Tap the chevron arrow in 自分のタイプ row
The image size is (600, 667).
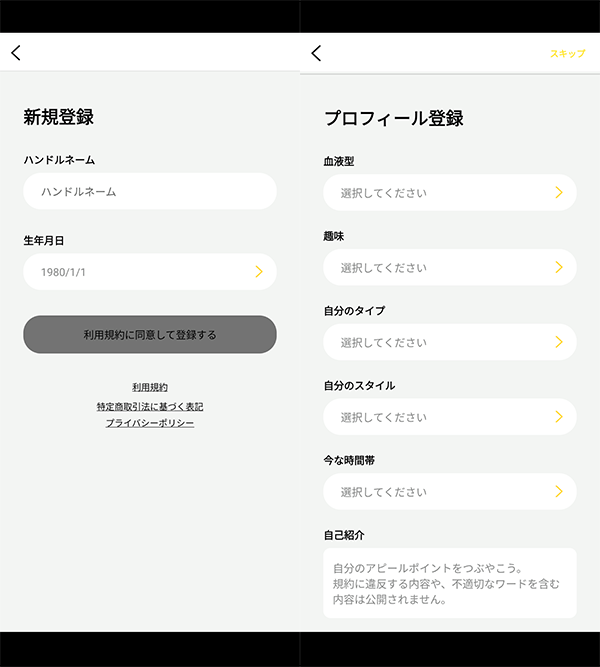559,342
